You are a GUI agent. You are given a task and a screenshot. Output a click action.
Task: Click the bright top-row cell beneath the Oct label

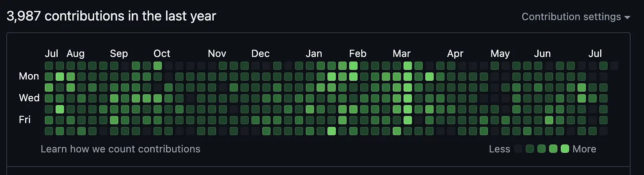click(158, 66)
